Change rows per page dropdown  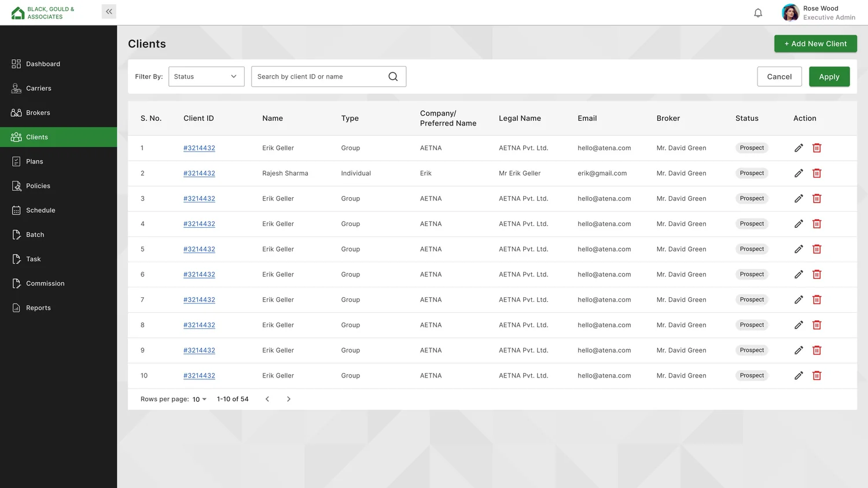200,400
